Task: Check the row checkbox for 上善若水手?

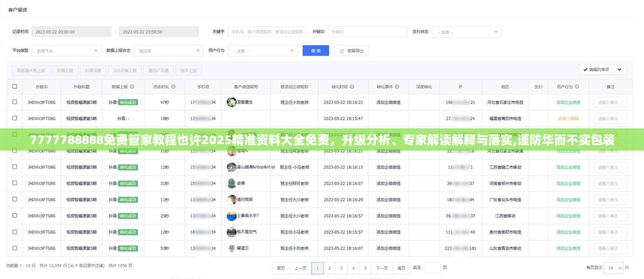Action: coord(15,216)
